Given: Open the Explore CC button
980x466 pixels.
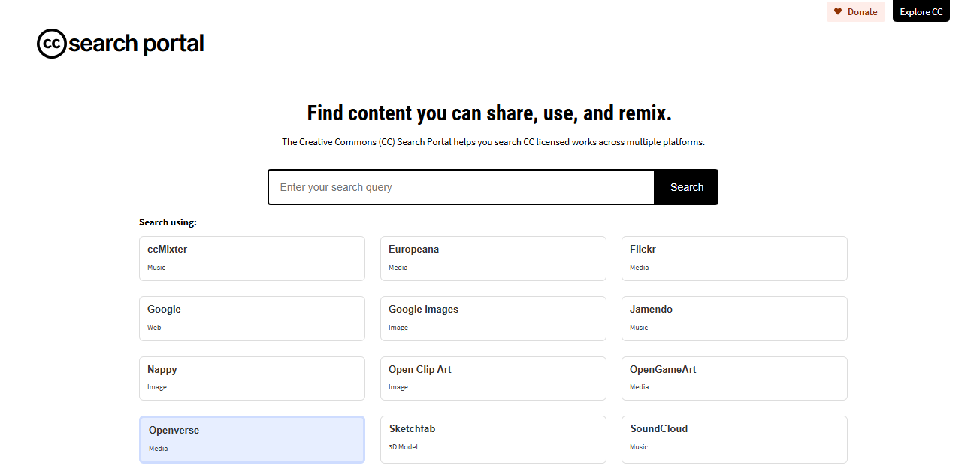Looking at the screenshot, I should 921,12.
